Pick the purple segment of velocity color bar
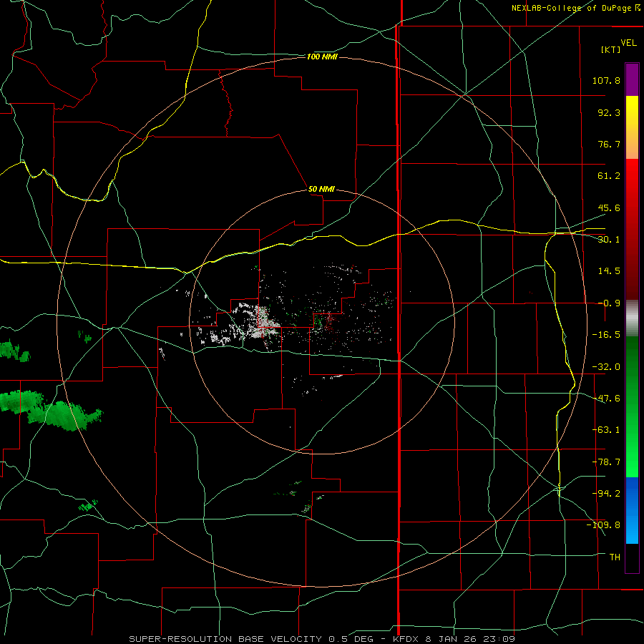644x644 pixels. [x=632, y=80]
